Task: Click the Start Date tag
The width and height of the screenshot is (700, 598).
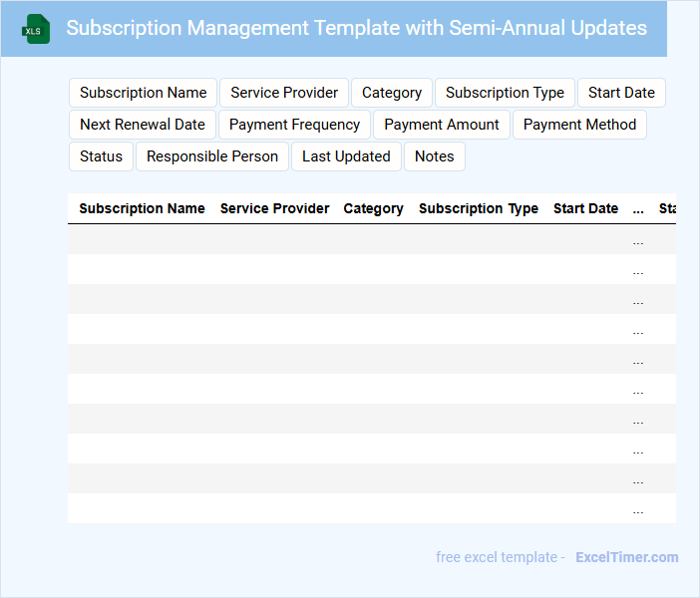Action: (x=621, y=93)
